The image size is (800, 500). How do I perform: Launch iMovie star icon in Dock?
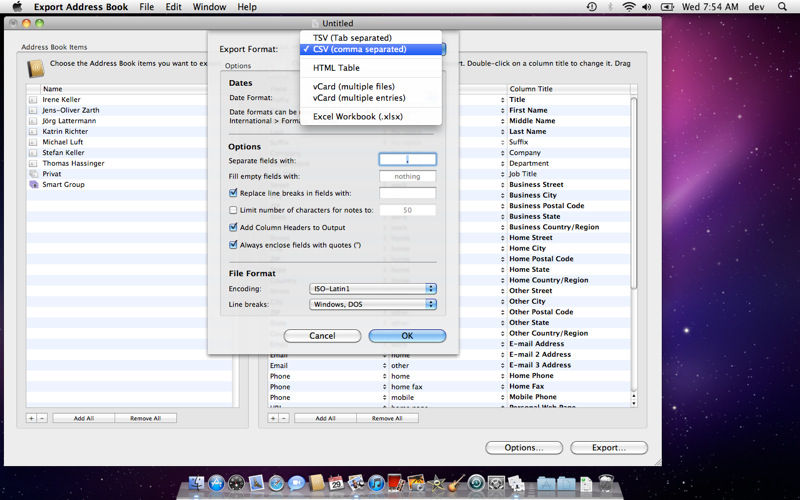coord(437,483)
